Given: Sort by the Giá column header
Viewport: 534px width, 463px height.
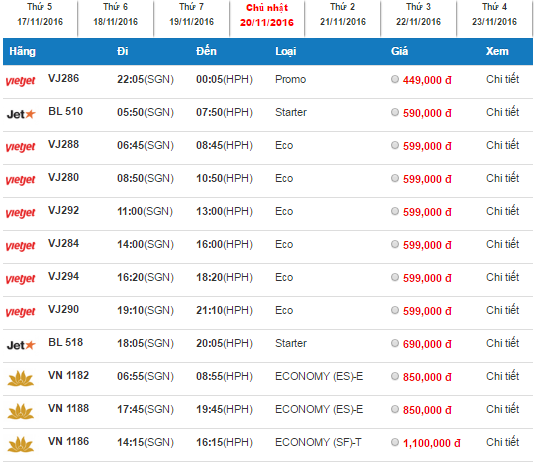Looking at the screenshot, I should 399,51.
